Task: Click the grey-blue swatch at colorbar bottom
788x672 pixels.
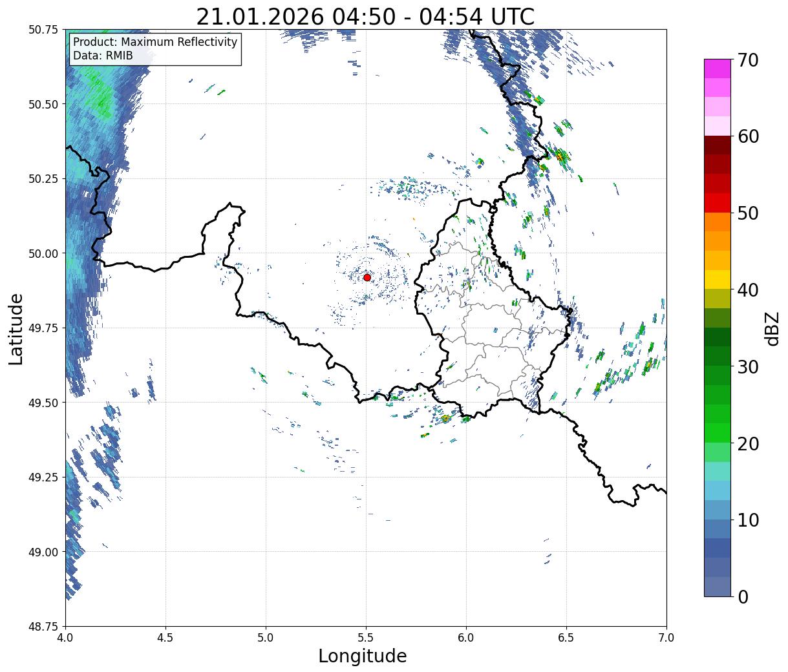Action: click(718, 585)
